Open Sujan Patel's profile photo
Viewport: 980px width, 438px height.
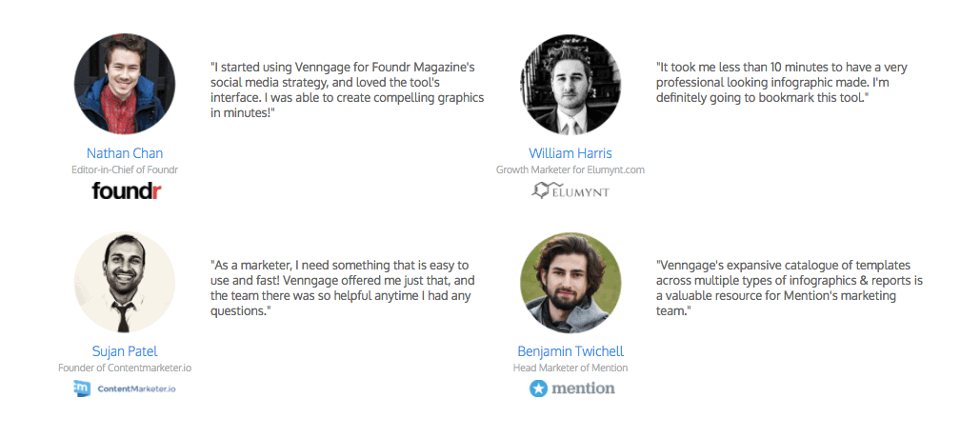(x=125, y=283)
